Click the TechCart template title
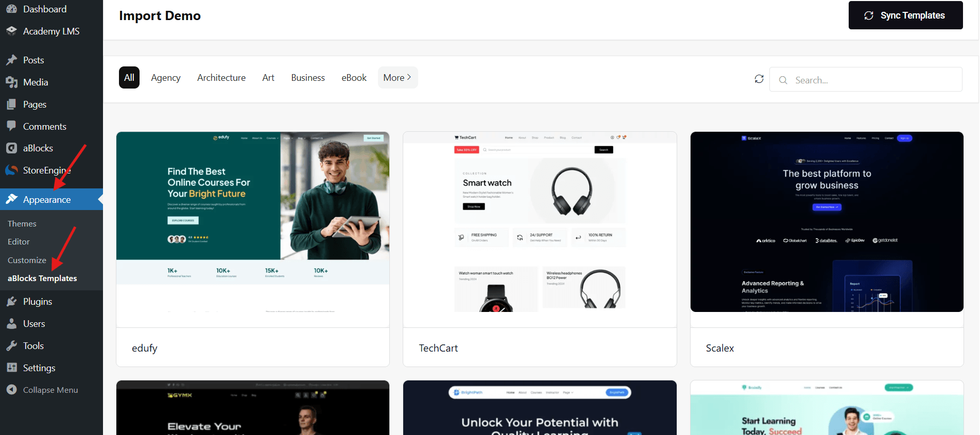Viewport: 980px width, 435px height. coord(438,348)
